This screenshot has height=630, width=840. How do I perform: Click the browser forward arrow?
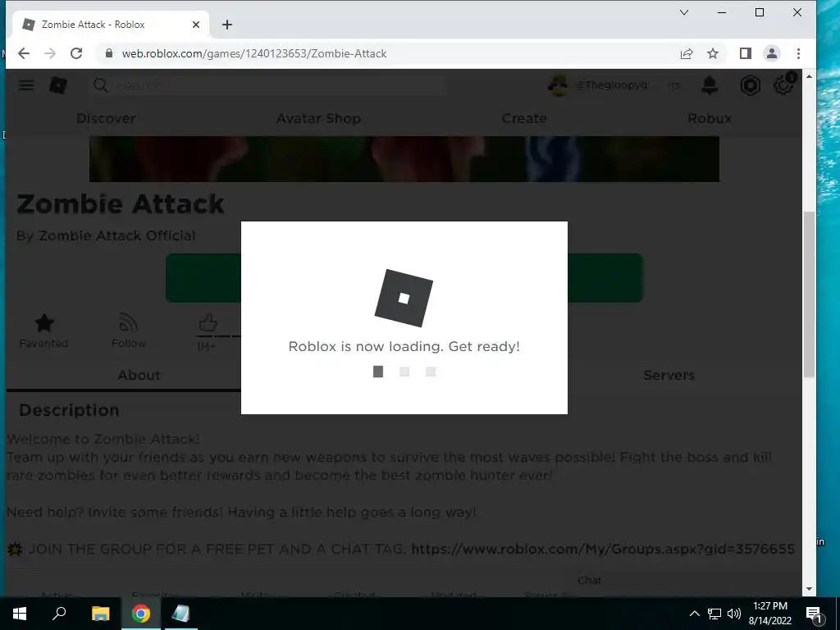click(50, 53)
